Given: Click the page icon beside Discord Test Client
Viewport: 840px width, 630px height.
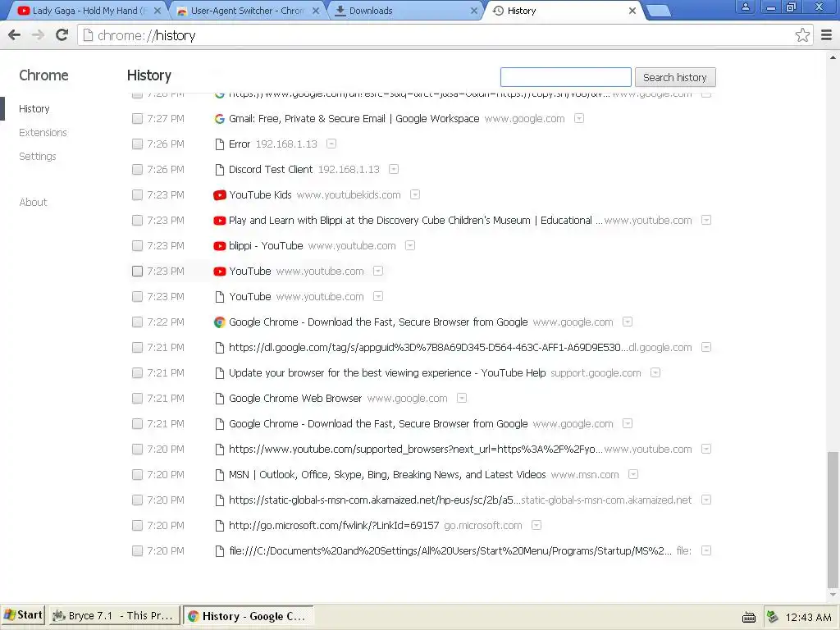Looking at the screenshot, I should point(219,170).
